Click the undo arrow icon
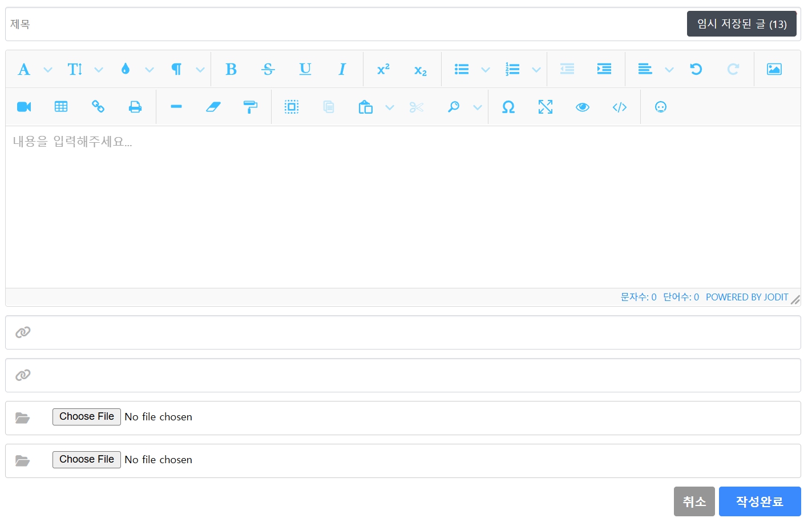The image size is (812, 530). [x=696, y=69]
